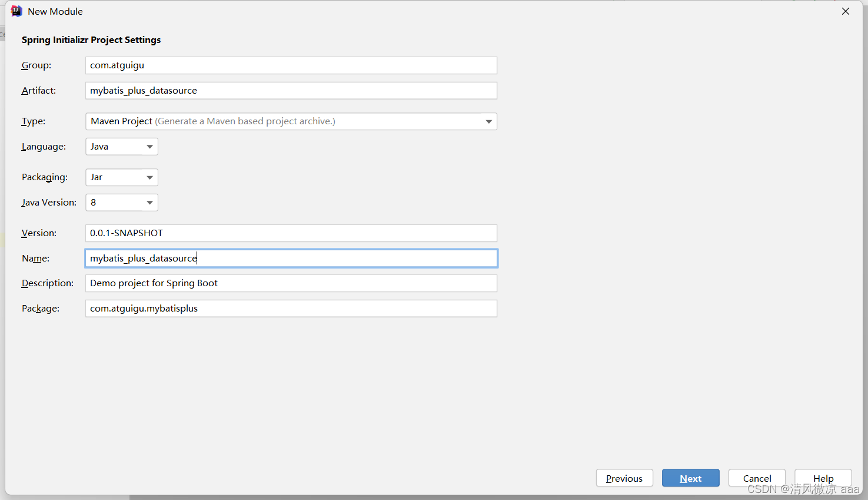Click the Name input field

291,259
